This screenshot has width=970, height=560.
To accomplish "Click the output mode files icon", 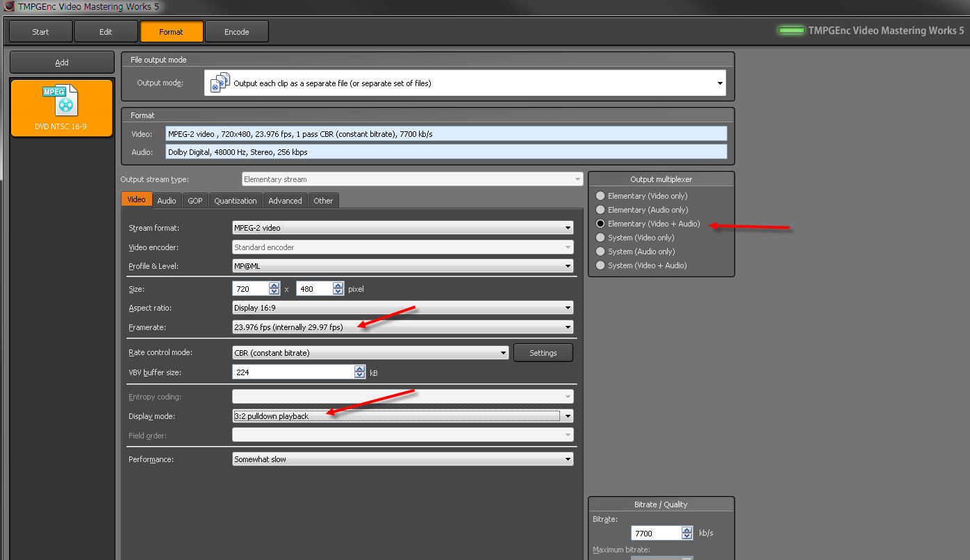I will point(220,83).
